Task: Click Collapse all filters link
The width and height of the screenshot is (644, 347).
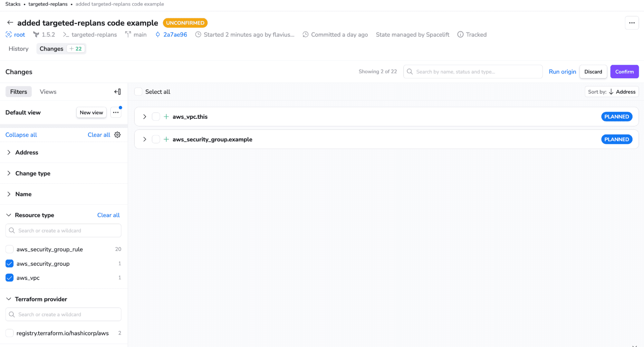Action: click(x=21, y=135)
